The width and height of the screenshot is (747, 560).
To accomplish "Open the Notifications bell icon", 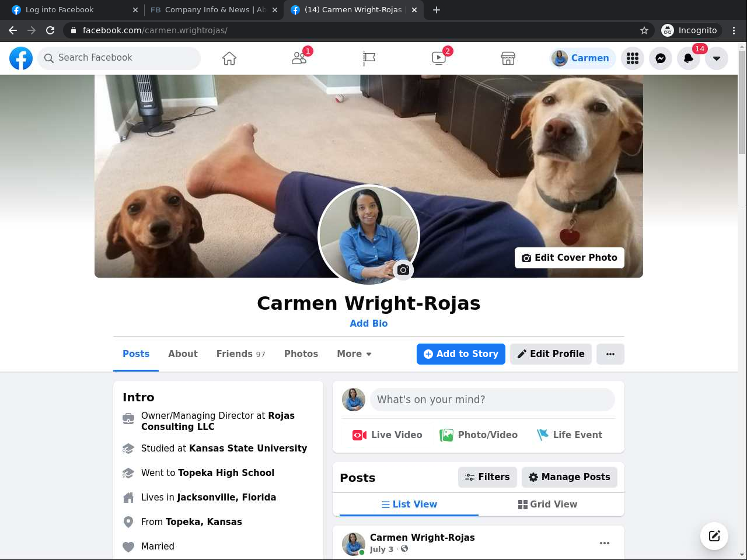I will (689, 58).
